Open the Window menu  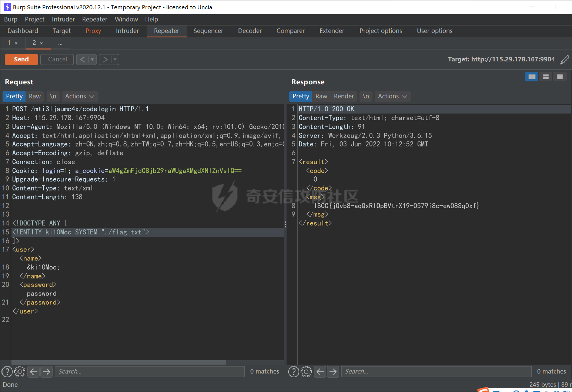126,19
